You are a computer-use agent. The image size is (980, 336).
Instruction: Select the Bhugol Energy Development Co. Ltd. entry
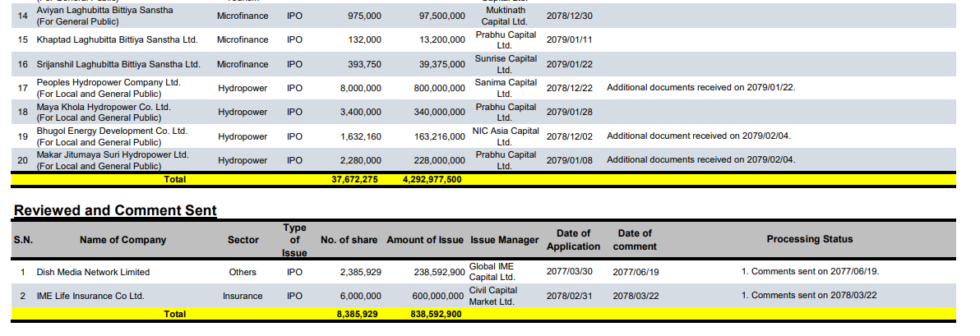(x=112, y=131)
